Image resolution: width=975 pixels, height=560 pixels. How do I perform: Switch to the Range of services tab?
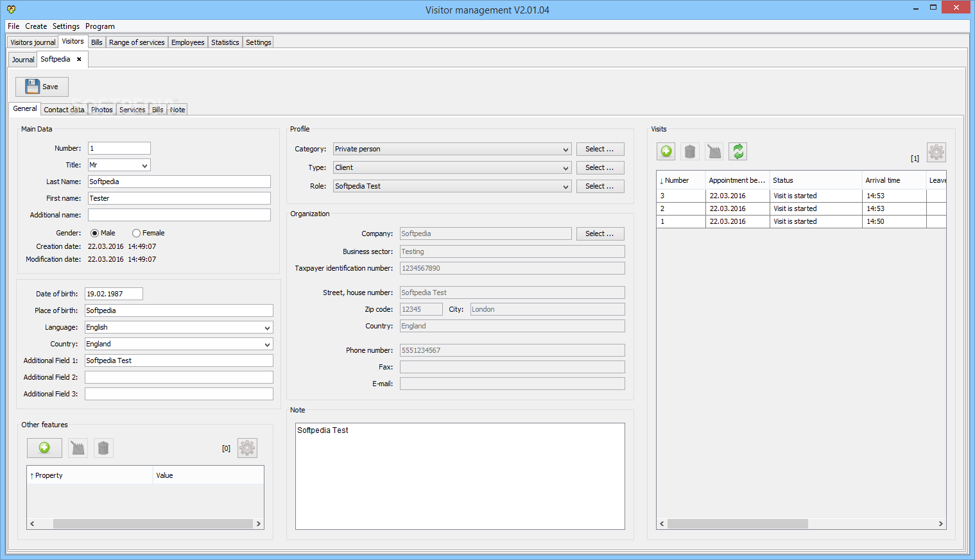137,42
